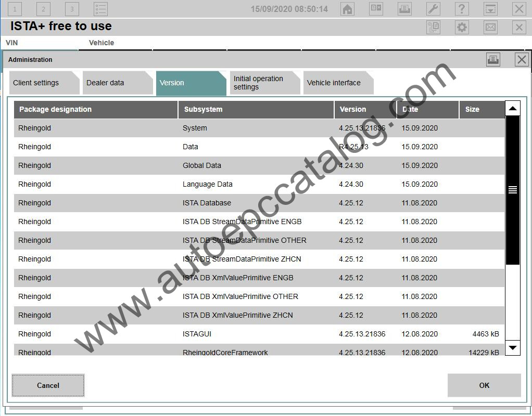532x416 pixels.
Task: Open the gear settings icon
Action: (462, 27)
